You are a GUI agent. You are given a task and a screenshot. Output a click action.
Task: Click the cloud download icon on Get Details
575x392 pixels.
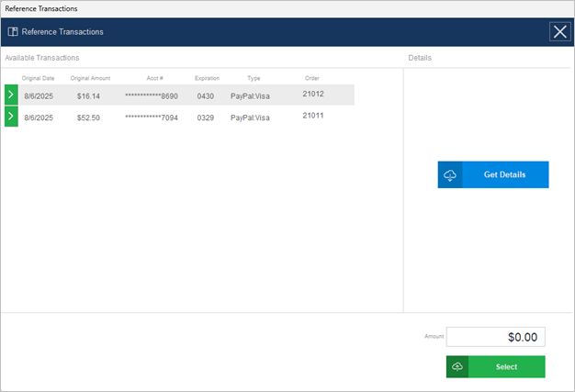pyautogui.click(x=450, y=175)
